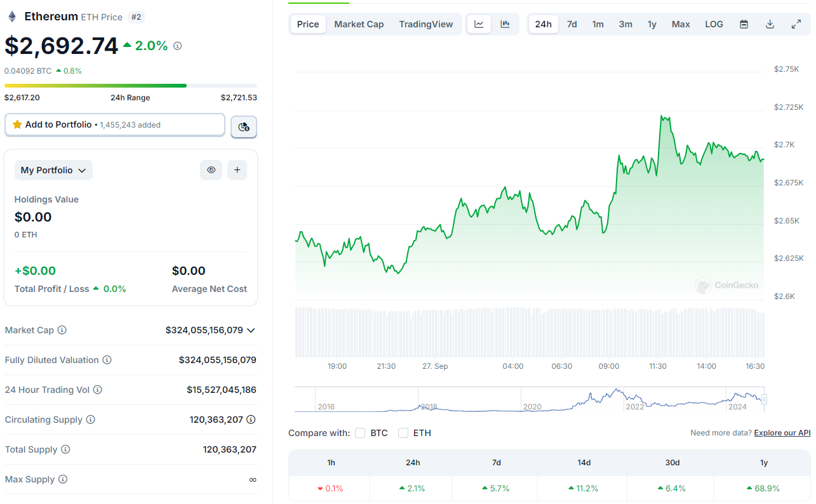816x504 pixels.
Task: Switch to the TradingView tab
Action: coord(426,24)
